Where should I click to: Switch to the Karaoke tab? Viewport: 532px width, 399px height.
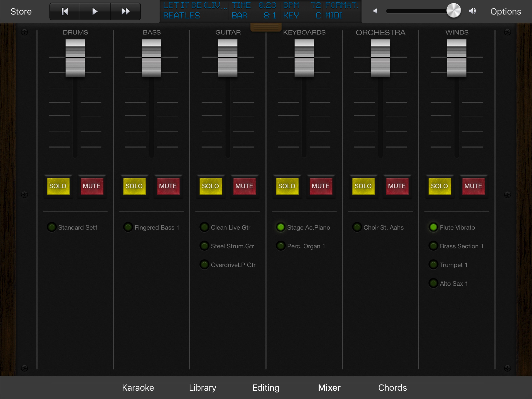[138, 388]
